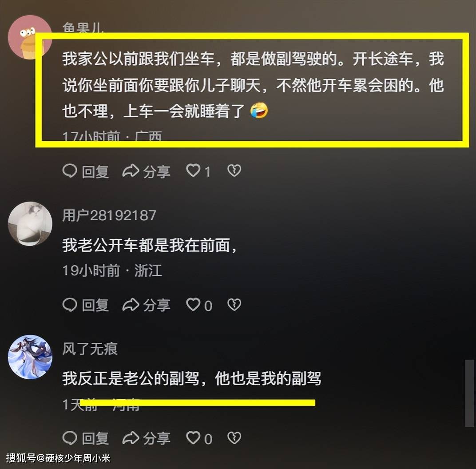Dislike 鱼果儿's comment using broken-heart icon
The height and width of the screenshot is (469, 476).
click(x=234, y=171)
